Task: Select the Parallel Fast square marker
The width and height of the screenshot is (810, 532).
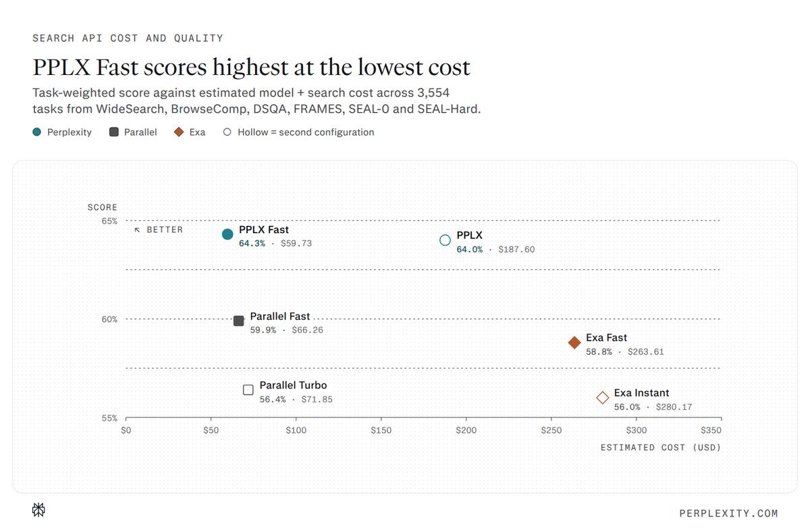Action: tap(238, 321)
